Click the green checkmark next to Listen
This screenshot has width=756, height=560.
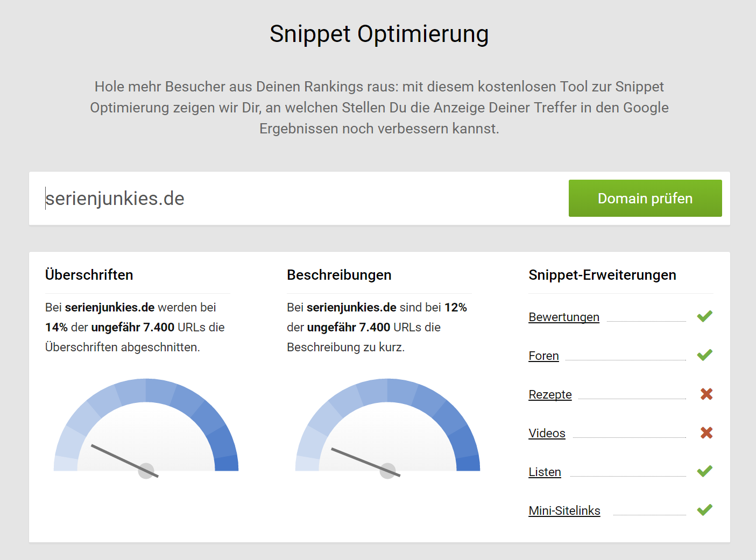(704, 471)
